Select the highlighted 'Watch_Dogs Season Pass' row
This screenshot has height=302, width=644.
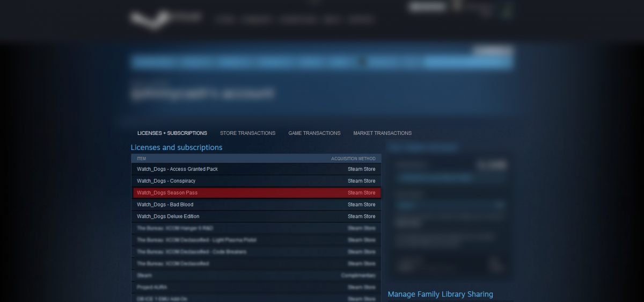pos(256,193)
